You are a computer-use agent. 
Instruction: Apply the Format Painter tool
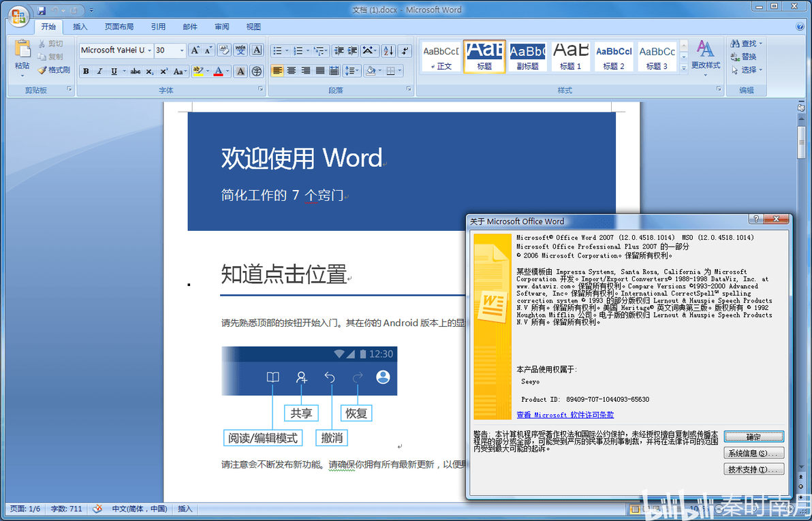(54, 70)
